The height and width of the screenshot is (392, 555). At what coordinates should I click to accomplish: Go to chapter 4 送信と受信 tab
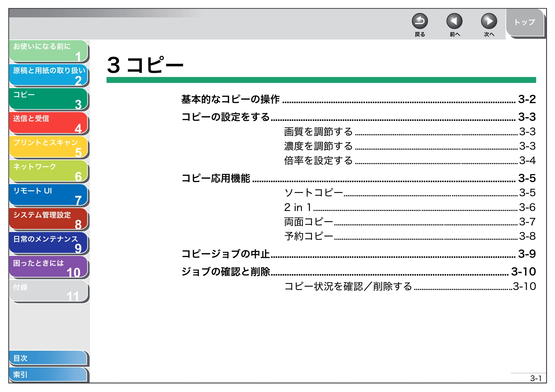coord(49,123)
